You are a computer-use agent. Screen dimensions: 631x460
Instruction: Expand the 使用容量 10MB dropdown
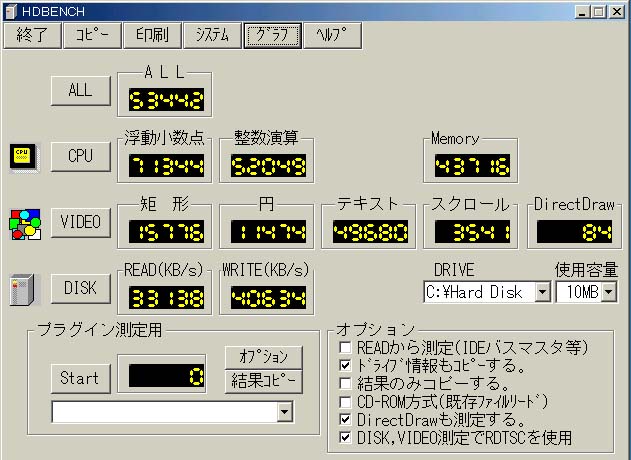click(609, 292)
